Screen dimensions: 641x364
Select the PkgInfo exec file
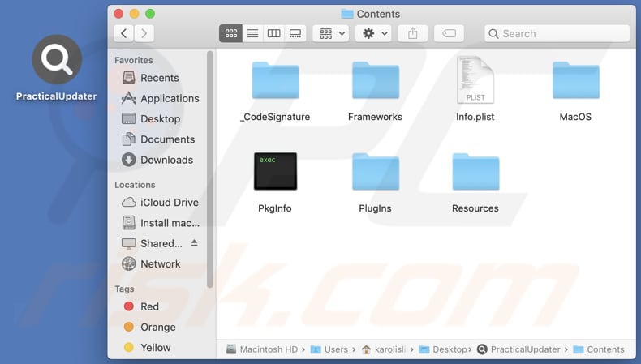(x=275, y=172)
